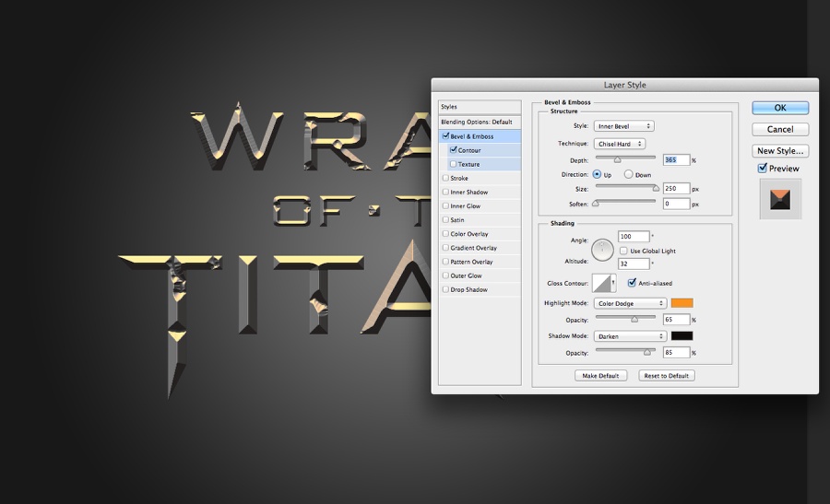Click Reset to Default button
830x504 pixels.
tap(667, 376)
